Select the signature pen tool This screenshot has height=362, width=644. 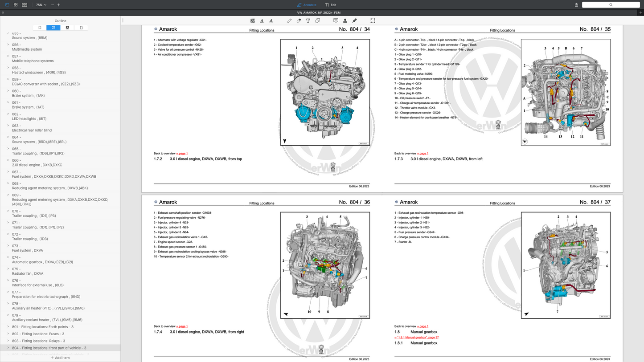pos(355,20)
